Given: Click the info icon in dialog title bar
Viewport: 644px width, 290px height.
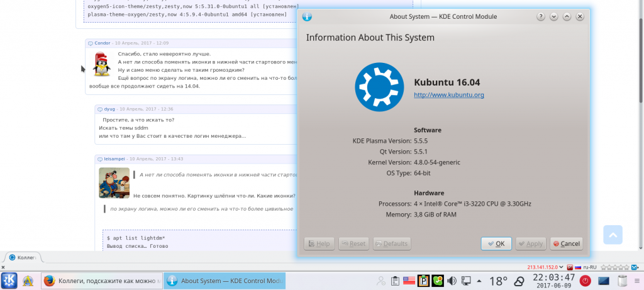Looking at the screenshot, I should point(307,17).
